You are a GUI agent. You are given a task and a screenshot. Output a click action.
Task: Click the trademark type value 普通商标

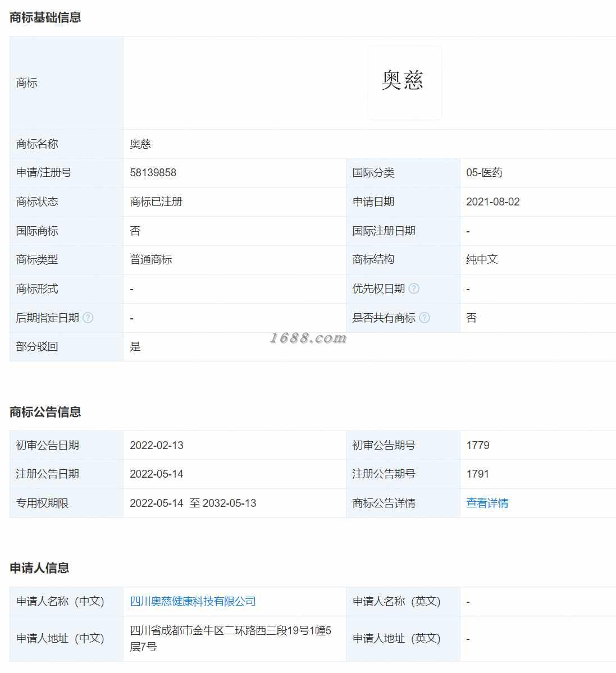click(x=151, y=260)
